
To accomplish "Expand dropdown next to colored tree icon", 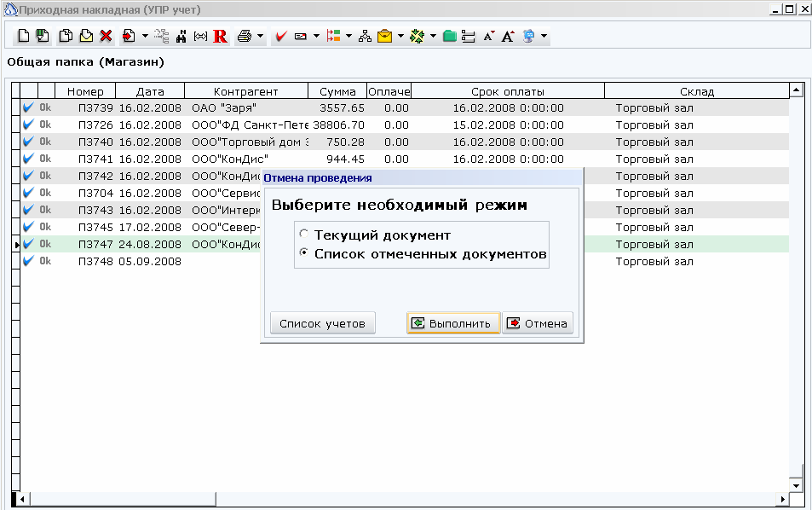I will [348, 36].
